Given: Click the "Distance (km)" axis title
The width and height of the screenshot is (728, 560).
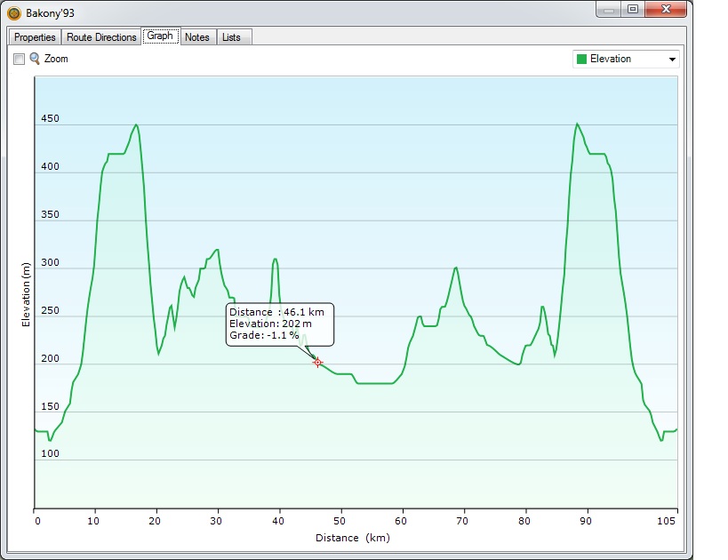Looking at the screenshot, I should coord(352,538).
